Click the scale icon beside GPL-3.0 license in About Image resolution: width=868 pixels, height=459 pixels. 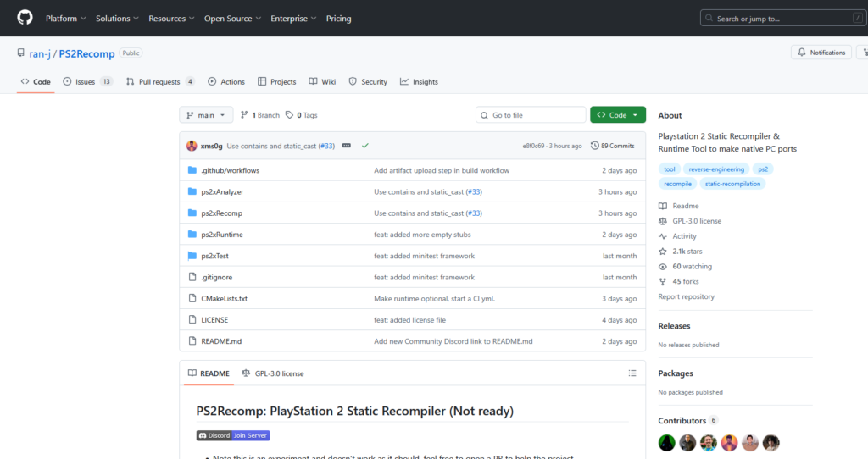pyautogui.click(x=663, y=221)
